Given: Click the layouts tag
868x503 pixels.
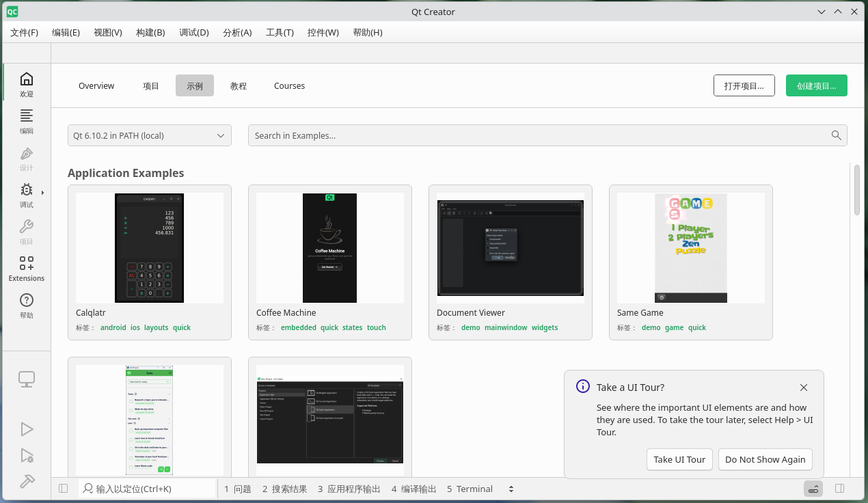Looking at the screenshot, I should 157,327.
